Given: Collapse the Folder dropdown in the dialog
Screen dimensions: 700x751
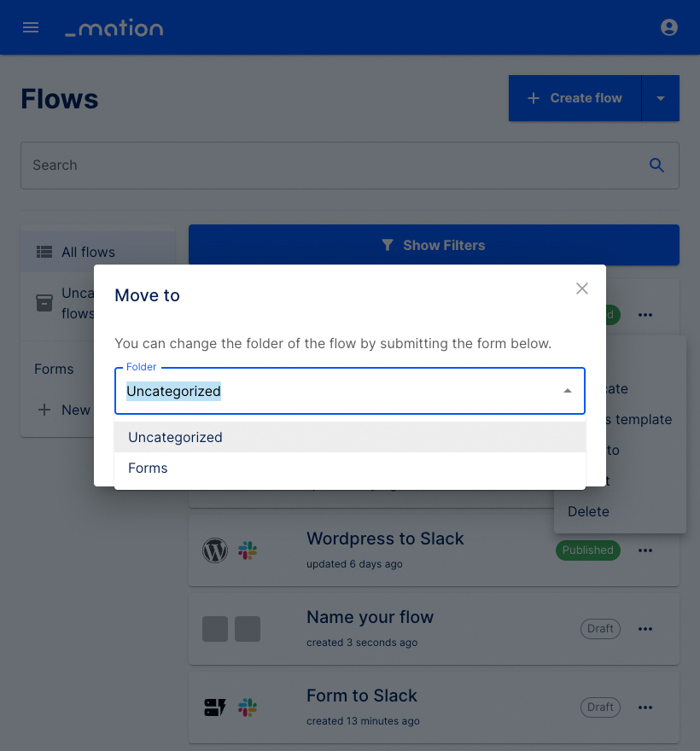Looking at the screenshot, I should click(567, 389).
